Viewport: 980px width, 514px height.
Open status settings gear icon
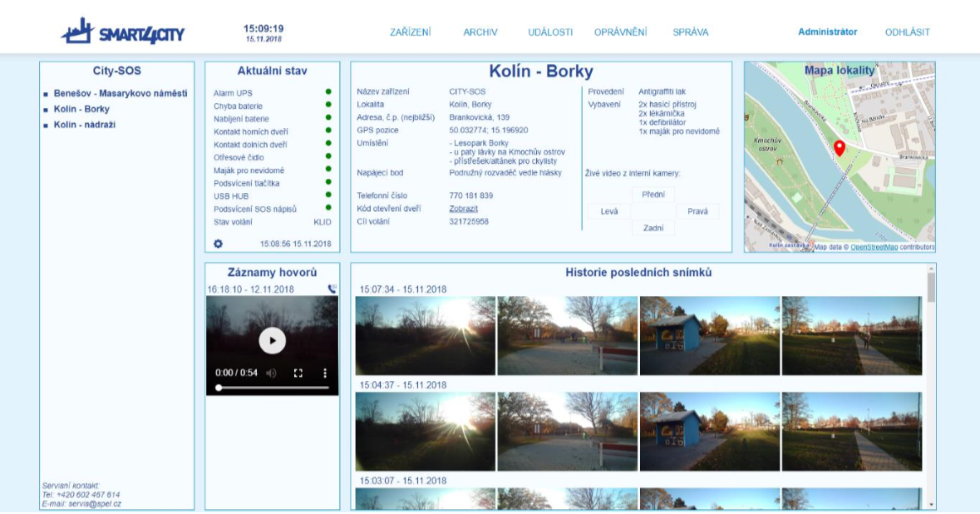[218, 244]
